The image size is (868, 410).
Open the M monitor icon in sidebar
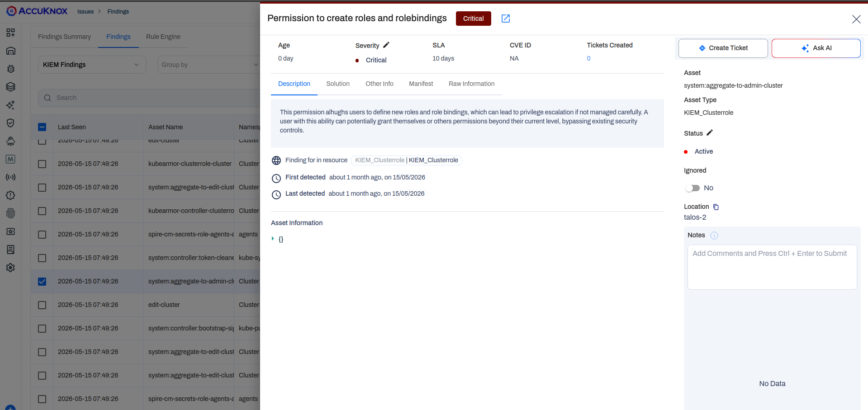pyautogui.click(x=10, y=159)
